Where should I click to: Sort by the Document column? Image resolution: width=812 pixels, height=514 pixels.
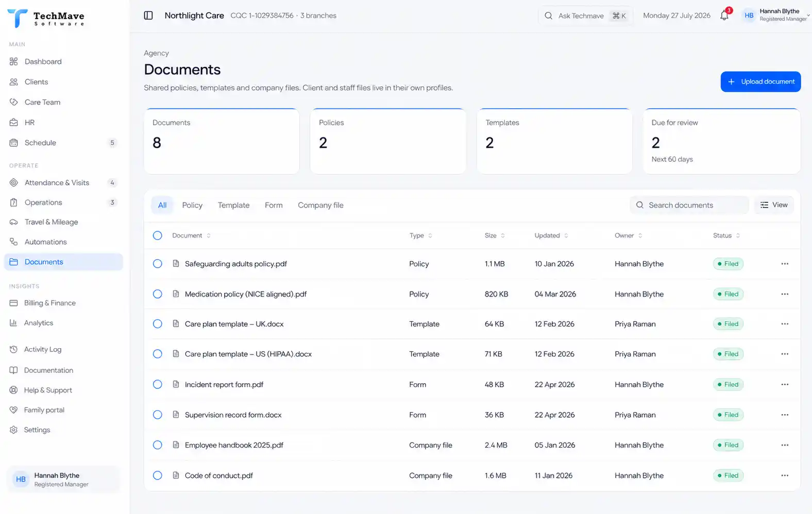(x=191, y=235)
